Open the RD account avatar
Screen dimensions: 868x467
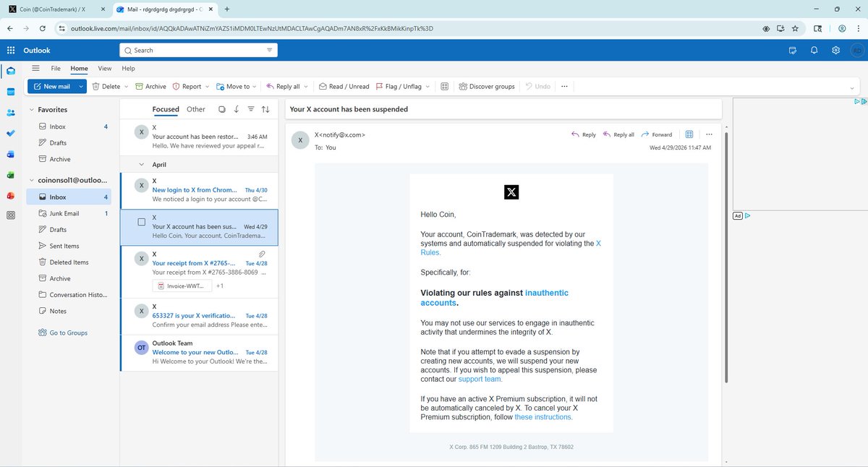[x=856, y=51]
